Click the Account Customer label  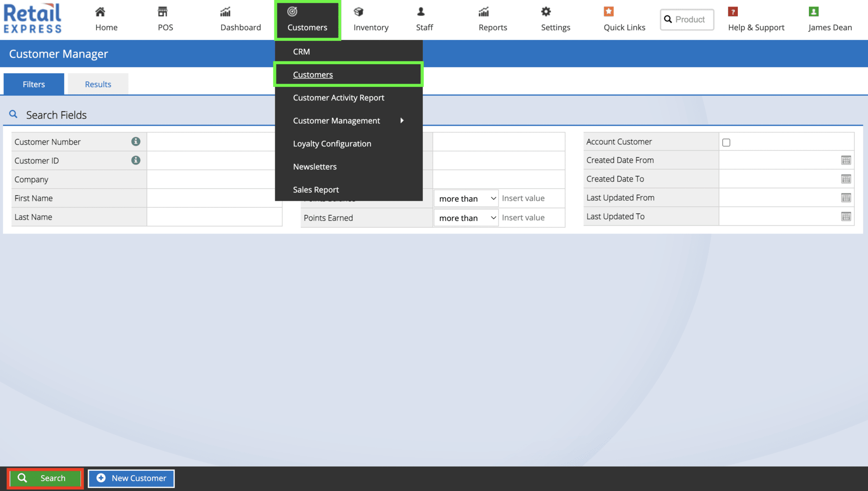click(619, 142)
